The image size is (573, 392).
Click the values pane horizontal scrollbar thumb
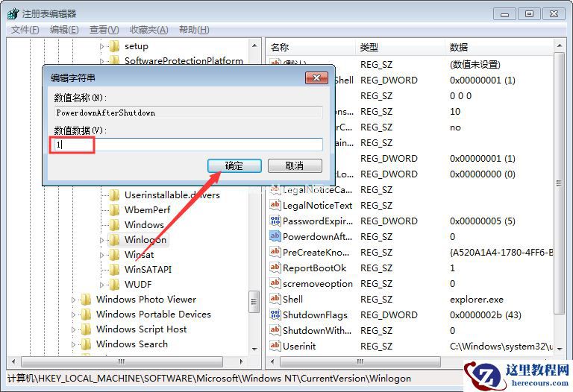[x=360, y=361]
